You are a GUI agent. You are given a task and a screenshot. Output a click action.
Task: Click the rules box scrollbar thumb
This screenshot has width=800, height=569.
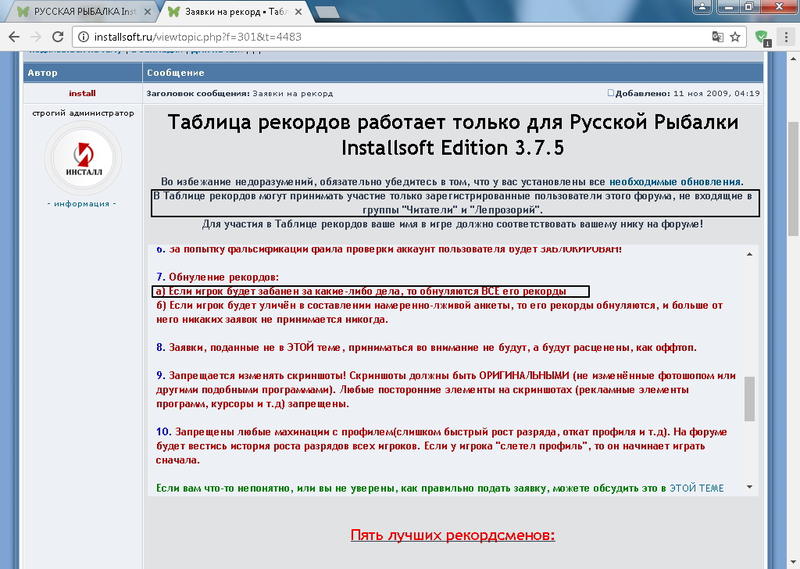click(749, 399)
